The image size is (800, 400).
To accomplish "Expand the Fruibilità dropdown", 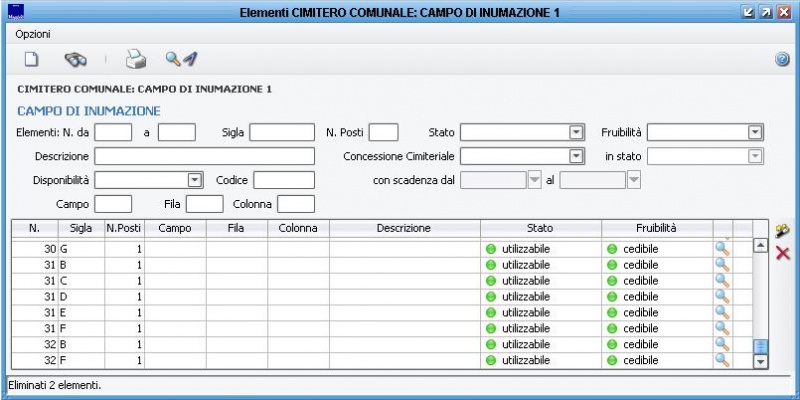I will click(755, 133).
